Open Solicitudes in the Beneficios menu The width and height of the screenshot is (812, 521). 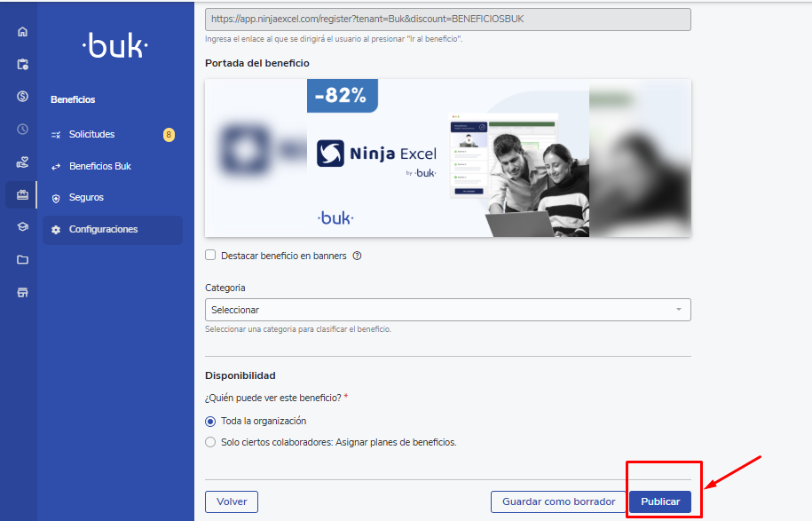pos(92,135)
